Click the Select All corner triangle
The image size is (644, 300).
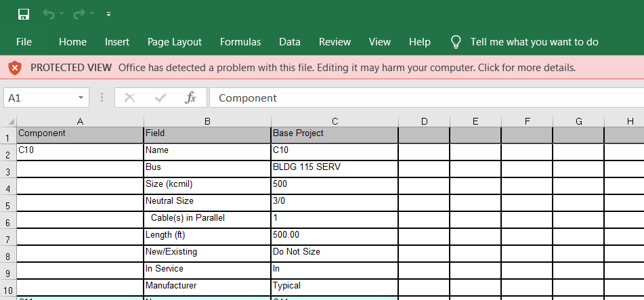click(10, 121)
